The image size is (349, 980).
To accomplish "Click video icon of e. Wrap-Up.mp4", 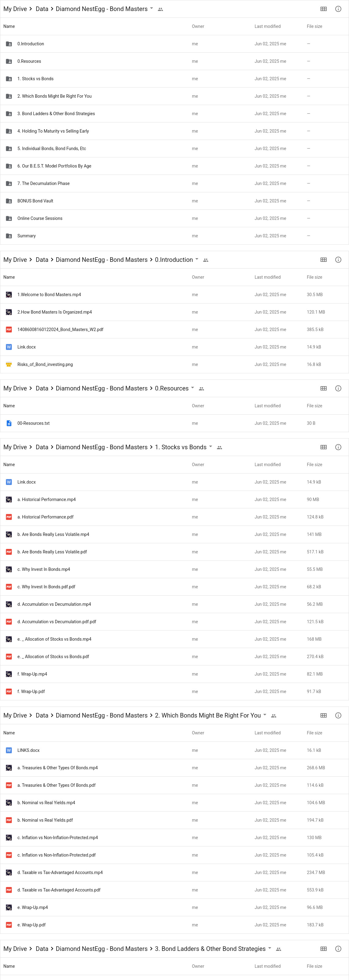I will (9, 907).
